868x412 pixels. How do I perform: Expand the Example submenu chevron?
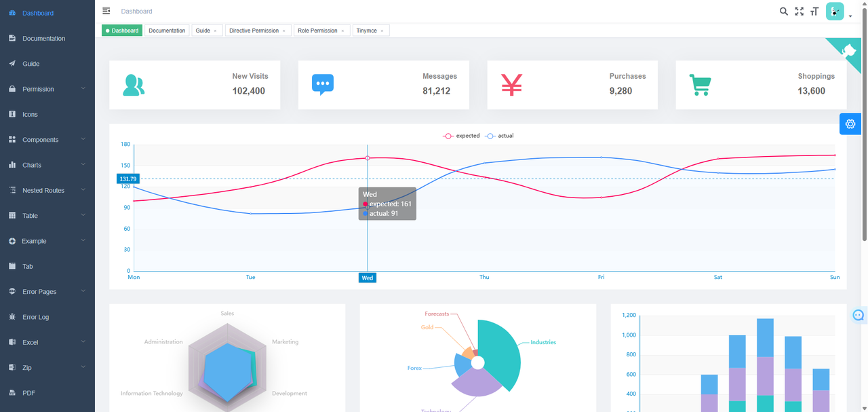[83, 240]
